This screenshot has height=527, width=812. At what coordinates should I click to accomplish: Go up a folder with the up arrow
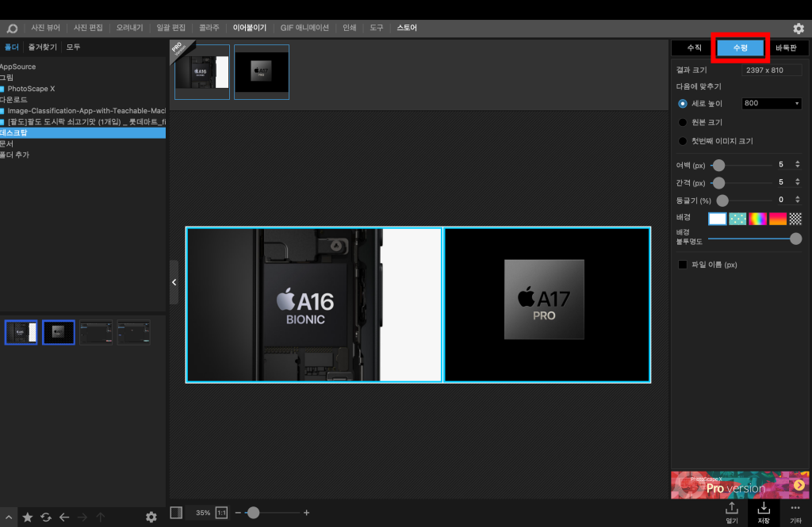pos(101,517)
